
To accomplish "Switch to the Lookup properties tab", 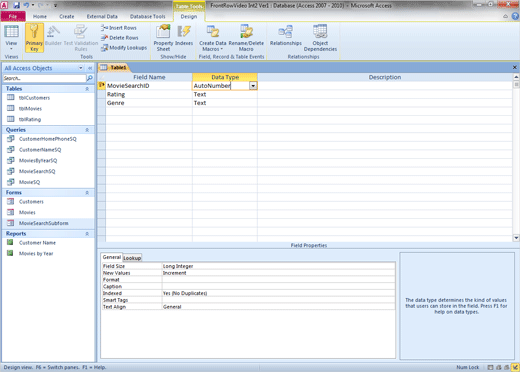I will [132, 258].
